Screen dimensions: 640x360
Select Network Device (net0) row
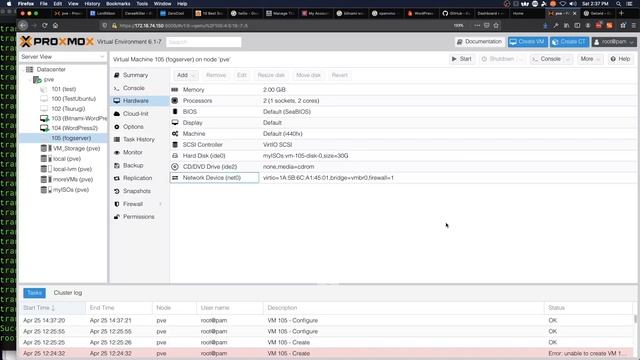coord(403,178)
